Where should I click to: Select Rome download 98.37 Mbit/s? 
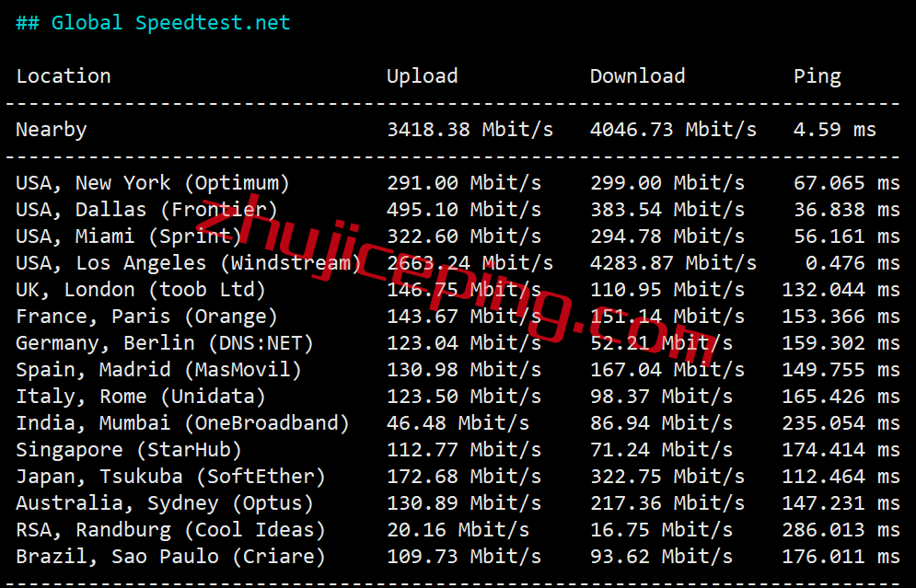click(661, 397)
